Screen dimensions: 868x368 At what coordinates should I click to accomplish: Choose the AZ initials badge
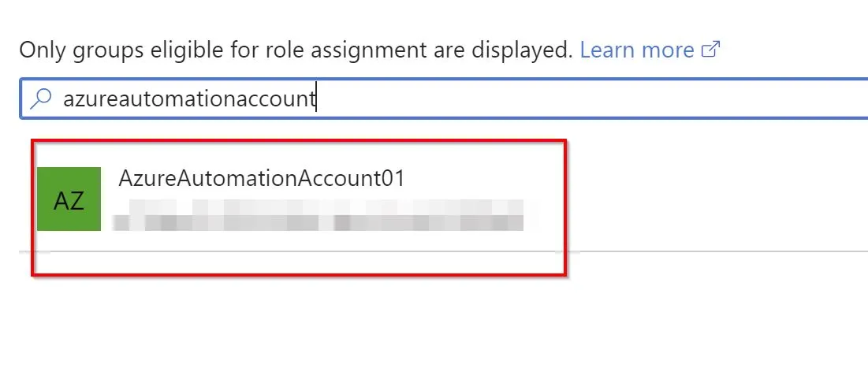click(69, 199)
